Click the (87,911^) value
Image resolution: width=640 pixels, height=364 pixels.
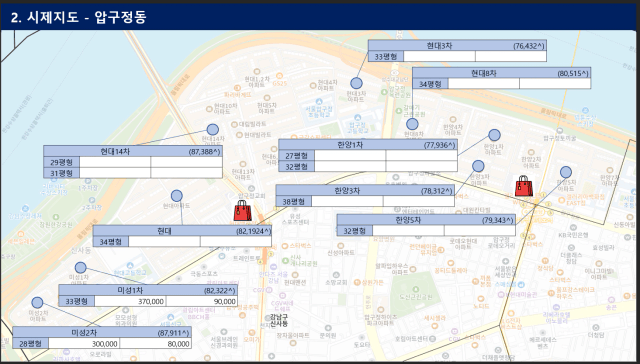[174, 333]
